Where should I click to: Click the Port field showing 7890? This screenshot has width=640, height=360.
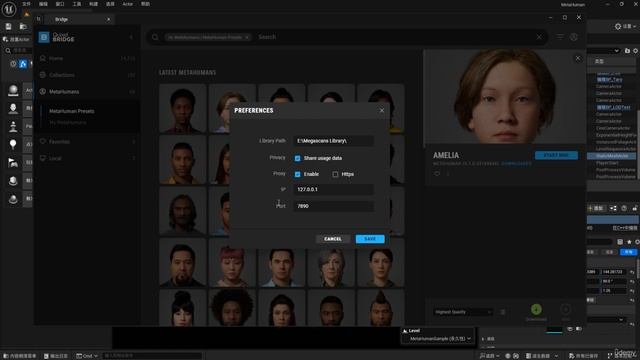[333, 206]
